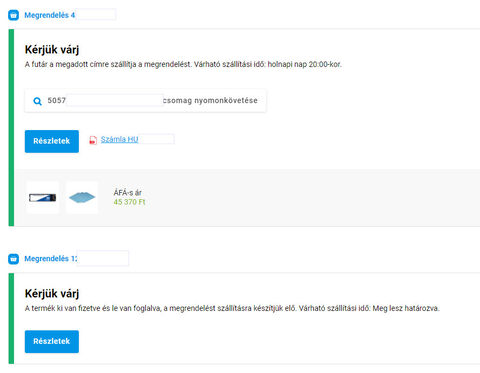Click the basket icon beside Megrendelés 1
This screenshot has height=373, width=480.
pos(13,259)
